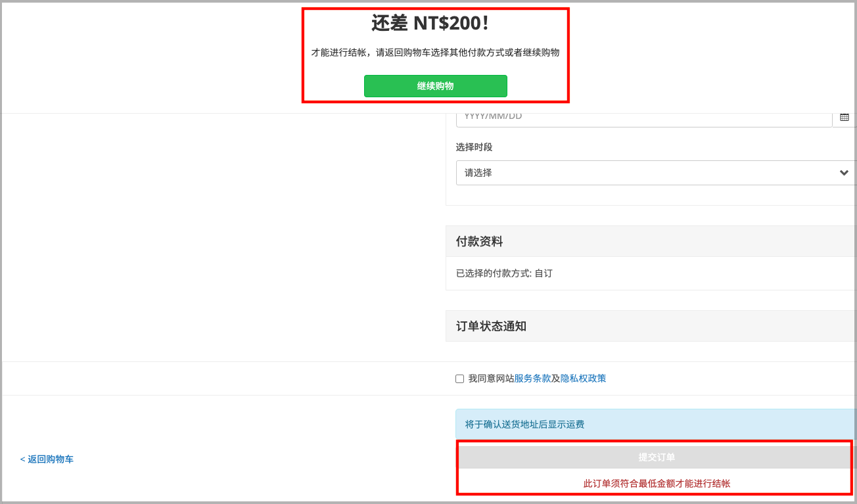Open the calendar icon beside the date field
857x504 pixels.
845,117
